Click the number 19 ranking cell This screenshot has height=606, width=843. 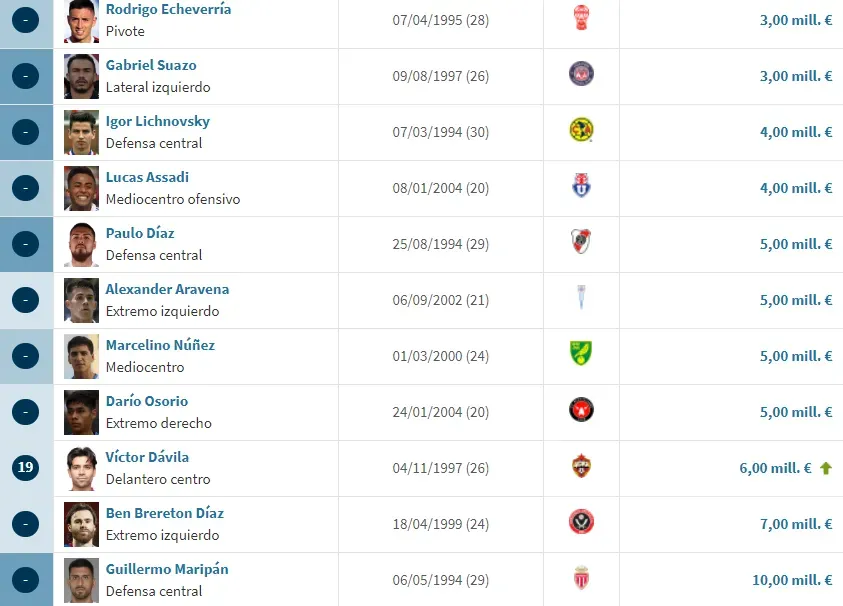(x=24, y=468)
